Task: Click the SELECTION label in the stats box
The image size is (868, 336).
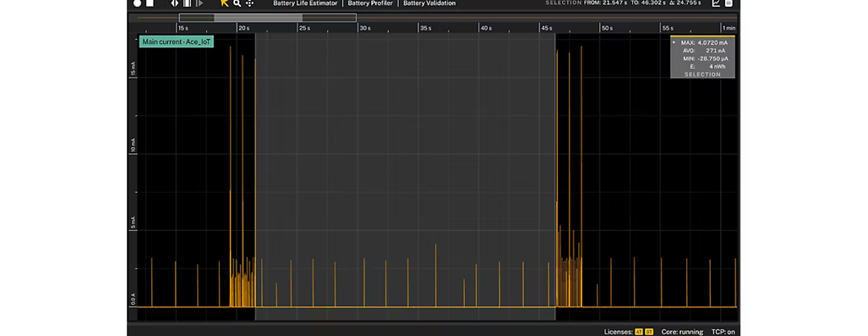Action: (702, 74)
